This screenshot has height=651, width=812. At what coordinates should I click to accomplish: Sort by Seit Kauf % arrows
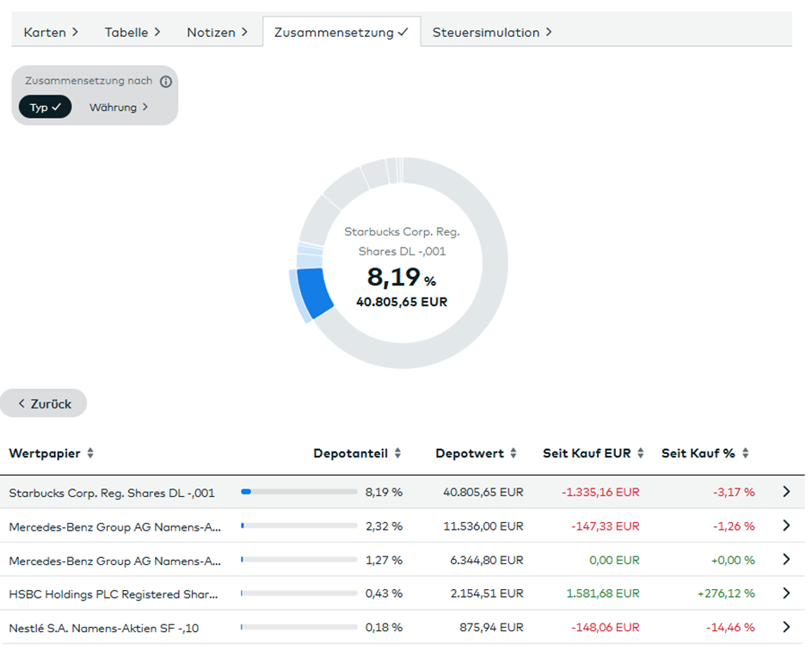(745, 453)
